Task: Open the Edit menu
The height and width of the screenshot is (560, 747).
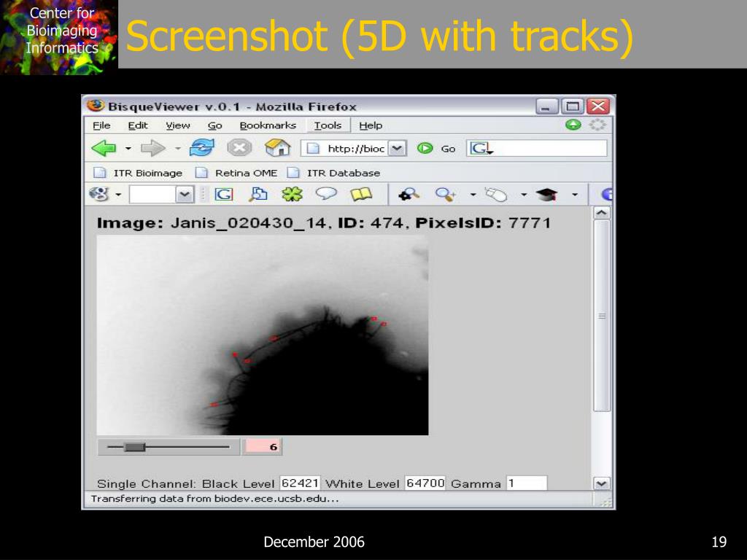Action: [x=138, y=125]
